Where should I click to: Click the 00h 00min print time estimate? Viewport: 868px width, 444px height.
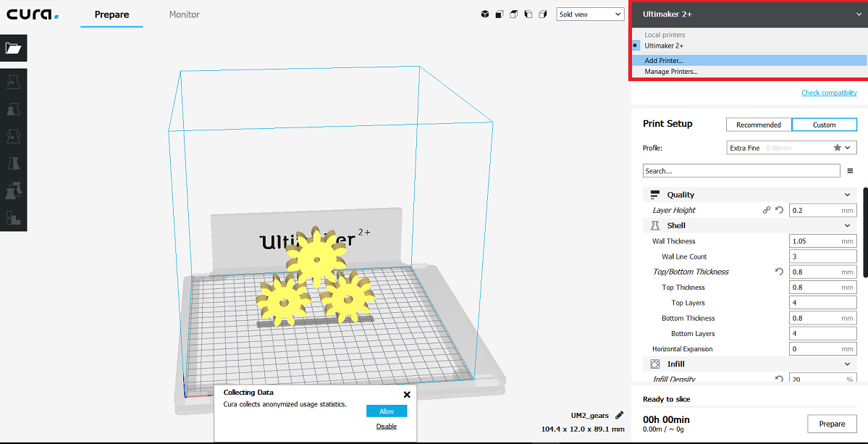coord(666,419)
